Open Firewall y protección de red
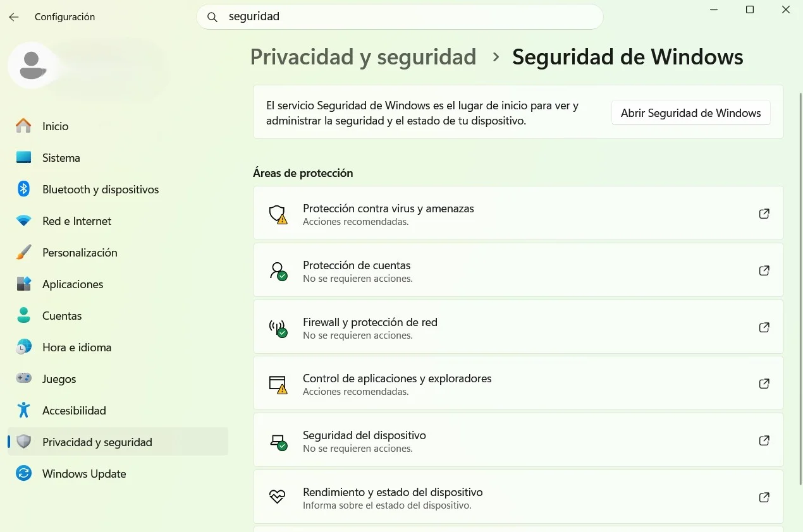The width and height of the screenshot is (803, 532). click(518, 327)
